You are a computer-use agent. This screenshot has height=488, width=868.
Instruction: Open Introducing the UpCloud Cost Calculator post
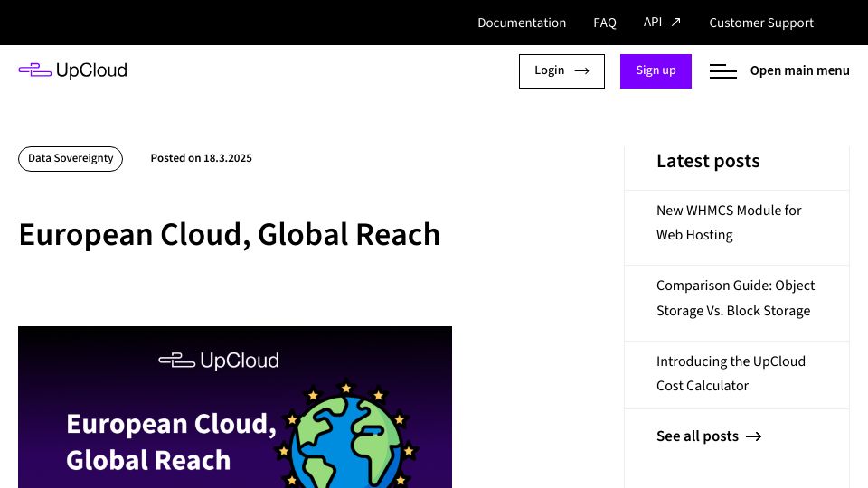click(x=731, y=373)
